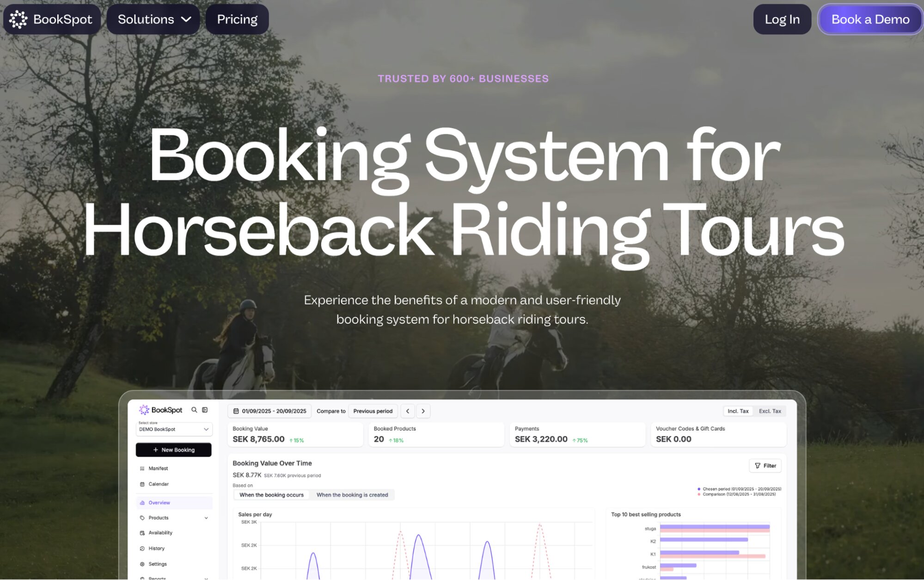Screen dimensions: 924x580
Task: Click the Top 10 best selling products heading
Action: [x=646, y=514]
